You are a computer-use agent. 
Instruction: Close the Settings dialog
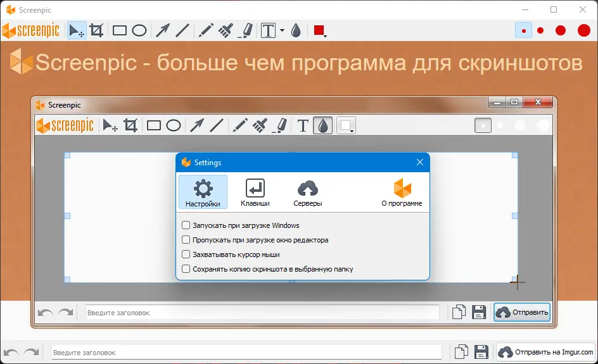[x=420, y=162]
